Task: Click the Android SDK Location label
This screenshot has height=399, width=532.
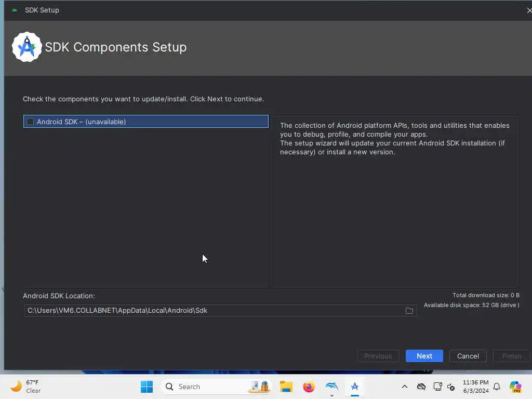Action: [x=59, y=296]
